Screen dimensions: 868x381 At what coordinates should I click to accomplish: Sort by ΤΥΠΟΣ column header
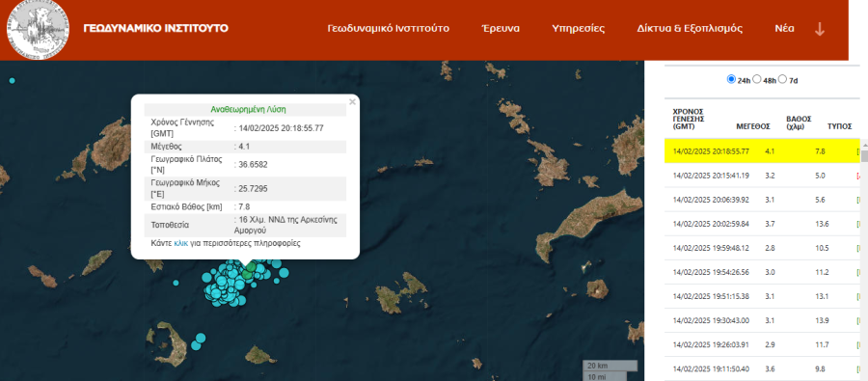(839, 126)
